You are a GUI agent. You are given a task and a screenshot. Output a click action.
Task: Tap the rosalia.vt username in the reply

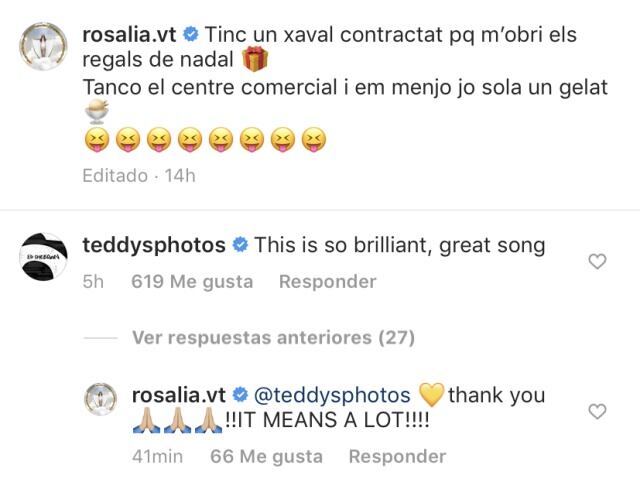176,395
